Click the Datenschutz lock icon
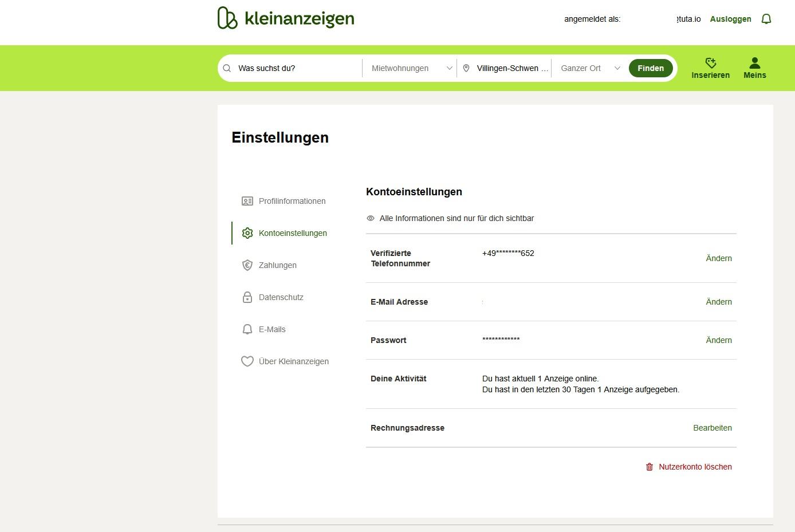 247,297
